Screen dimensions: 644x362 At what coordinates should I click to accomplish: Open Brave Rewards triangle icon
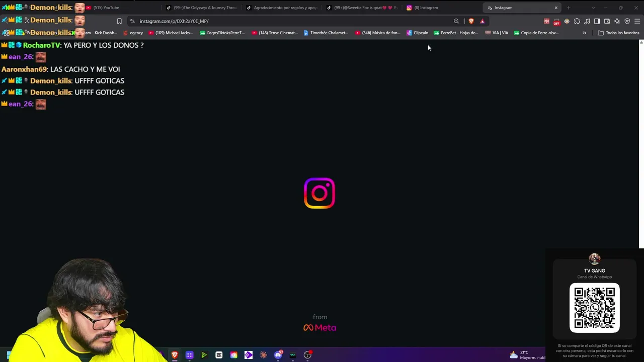[482, 21]
